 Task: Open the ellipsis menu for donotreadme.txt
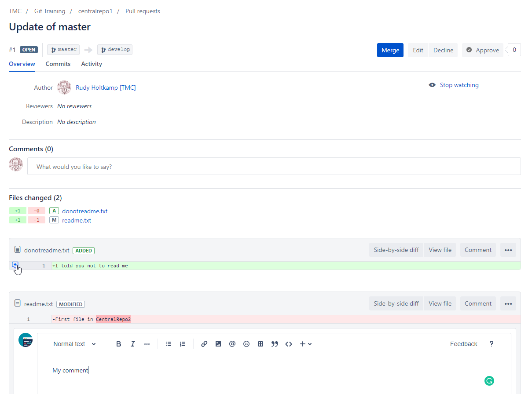point(508,249)
